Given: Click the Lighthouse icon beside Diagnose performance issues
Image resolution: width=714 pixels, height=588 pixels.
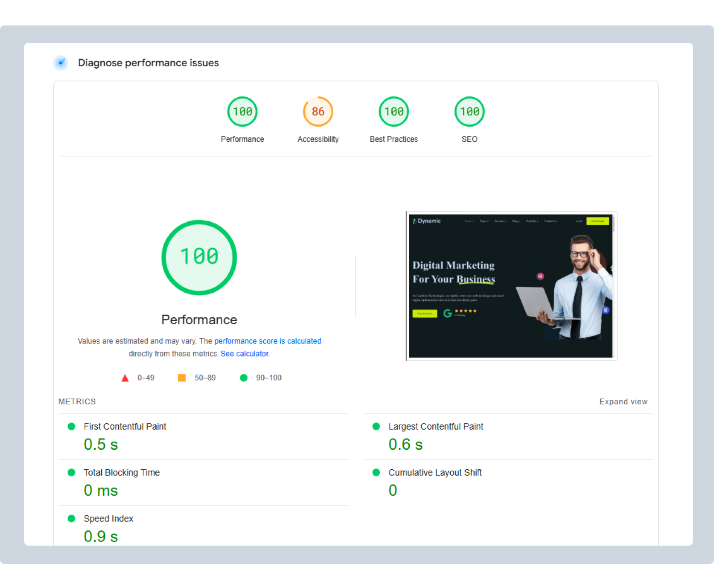Looking at the screenshot, I should 61,63.
